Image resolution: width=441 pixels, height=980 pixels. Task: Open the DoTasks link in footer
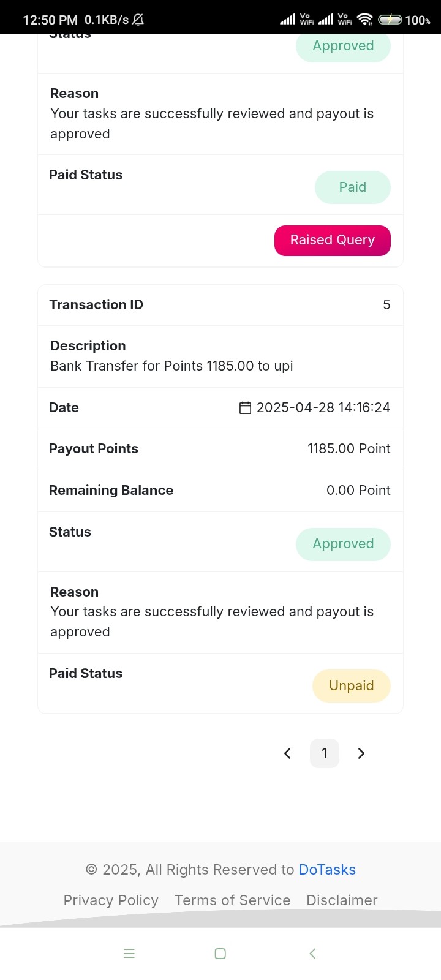click(327, 870)
